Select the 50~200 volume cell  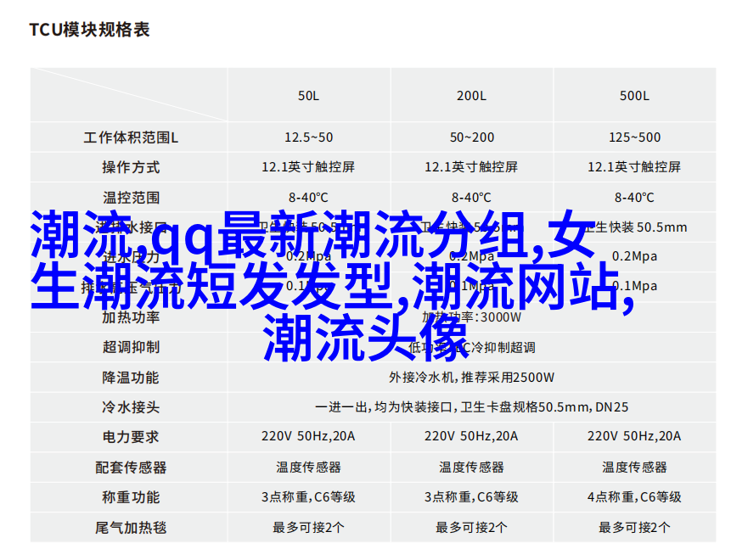pyautogui.click(x=472, y=137)
